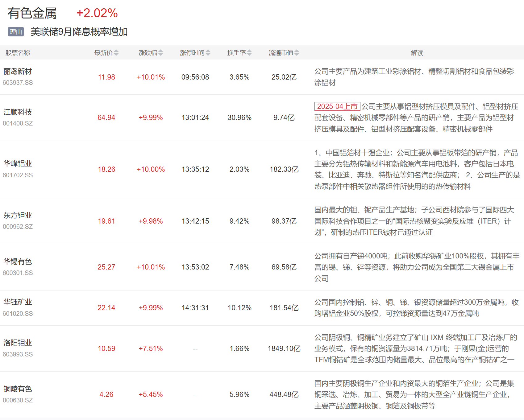Click change +7.51% for 洛阳钼业
Viewport: 524px width, 420px height.
pyautogui.click(x=151, y=348)
